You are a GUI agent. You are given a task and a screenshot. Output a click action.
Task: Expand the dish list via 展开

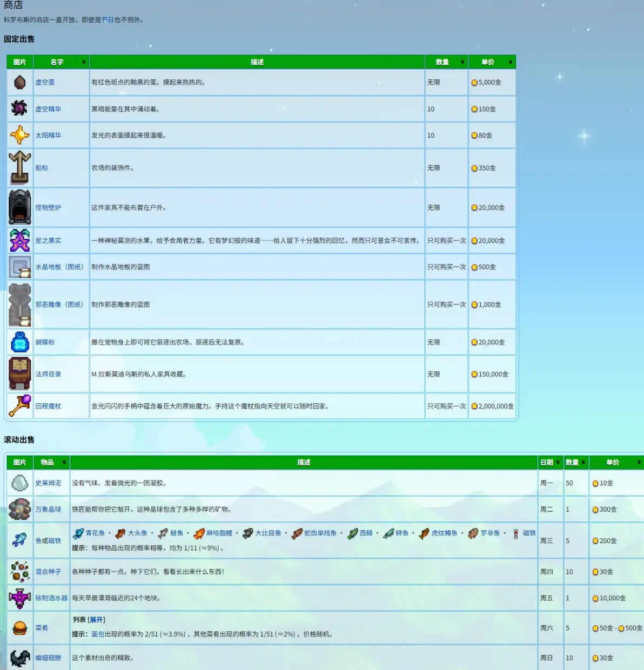tap(96, 620)
